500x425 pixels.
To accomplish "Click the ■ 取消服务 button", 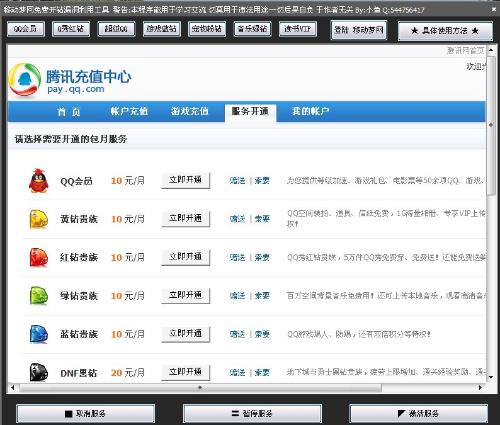I will click(x=86, y=414).
